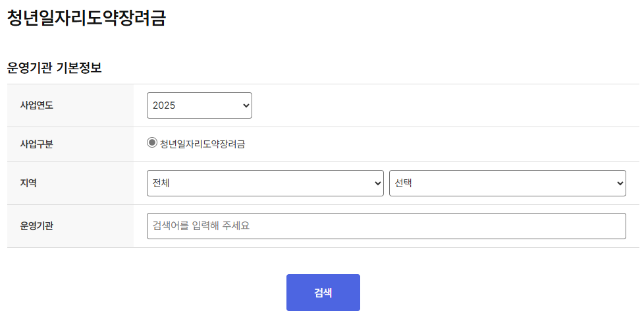Click the 사업구분 row label
This screenshot has height=317, width=644.
(37, 144)
